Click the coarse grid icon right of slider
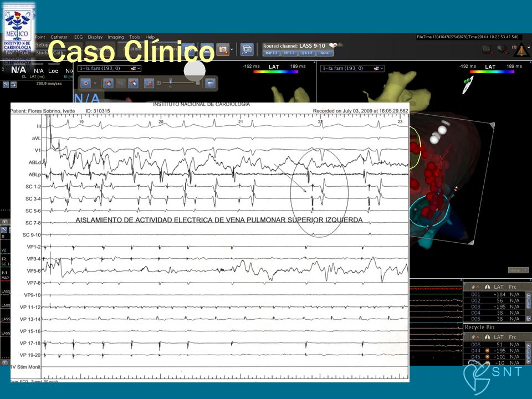This screenshot has height=399, width=532. (x=198, y=83)
